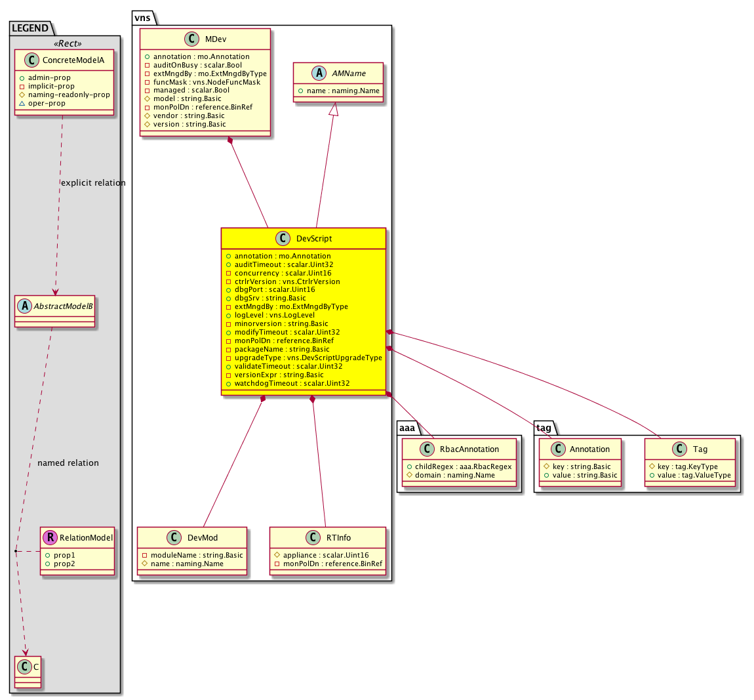The height and width of the screenshot is (700, 754).
Task: Click the A icon of AbstractModelB
Action: [24, 306]
